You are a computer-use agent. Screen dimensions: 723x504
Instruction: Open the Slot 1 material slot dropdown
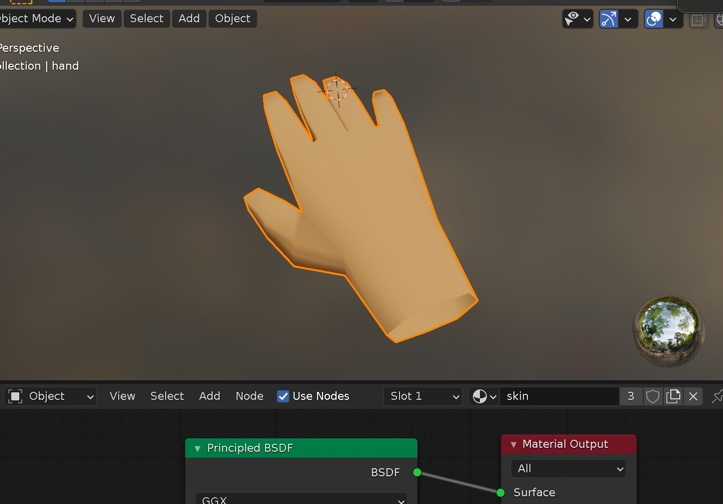tap(424, 396)
